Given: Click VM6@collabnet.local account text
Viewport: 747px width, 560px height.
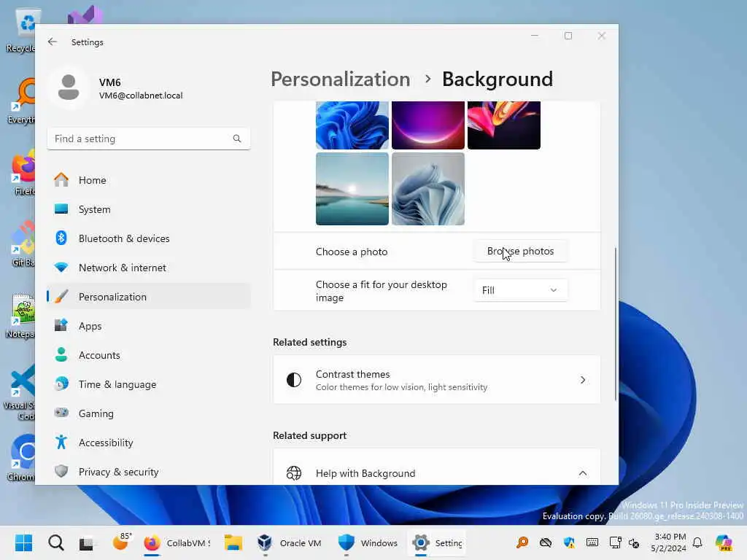Looking at the screenshot, I should 141,96.
